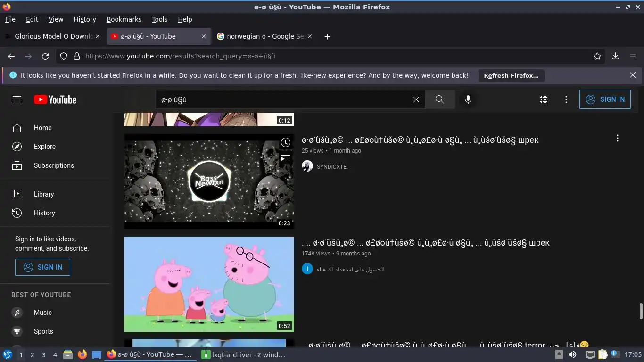644x362 pixels.
Task: Click the site padlock icon
Action: [x=77, y=56]
